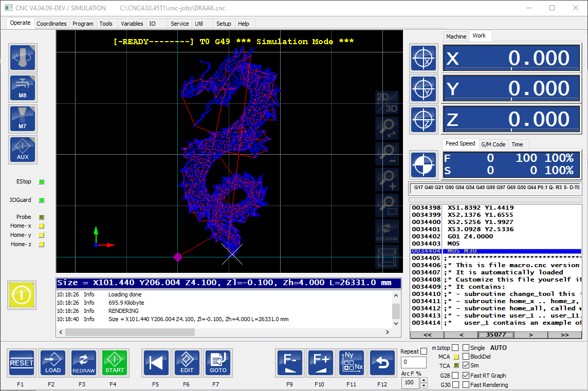Click the green START button icon
The width and height of the screenshot is (588, 391).
pos(115,363)
